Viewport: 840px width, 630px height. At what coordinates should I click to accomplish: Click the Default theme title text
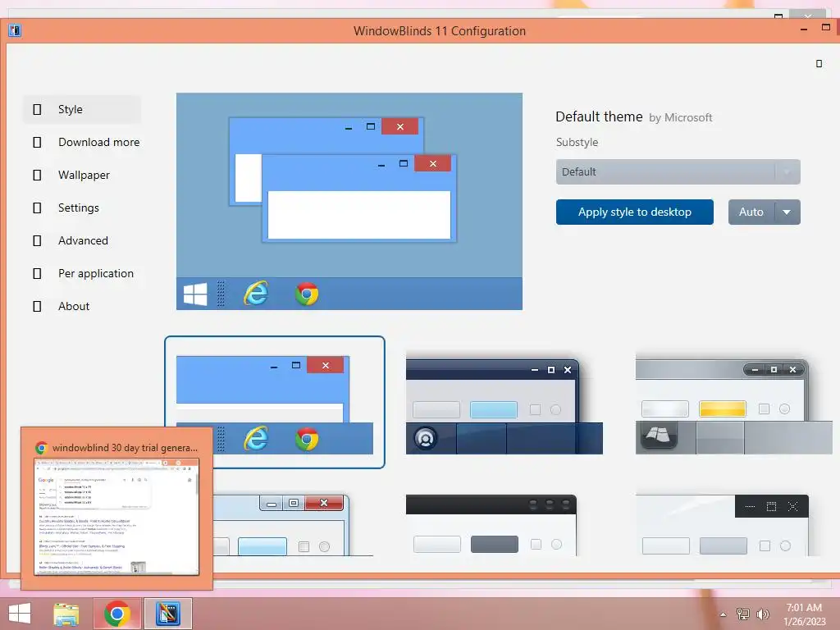point(599,116)
